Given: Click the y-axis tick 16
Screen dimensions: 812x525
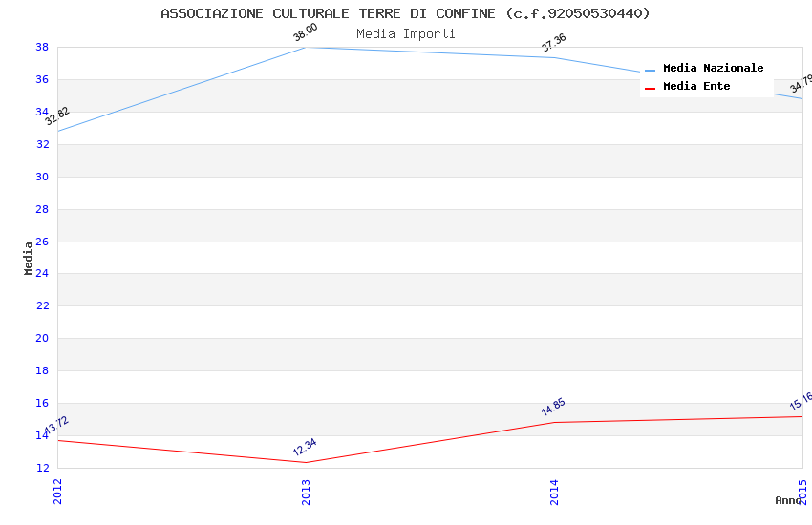Looking at the screenshot, I should 42,403.
